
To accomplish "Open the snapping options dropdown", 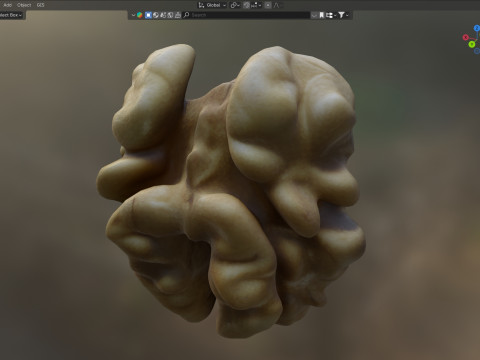I will [256, 5].
